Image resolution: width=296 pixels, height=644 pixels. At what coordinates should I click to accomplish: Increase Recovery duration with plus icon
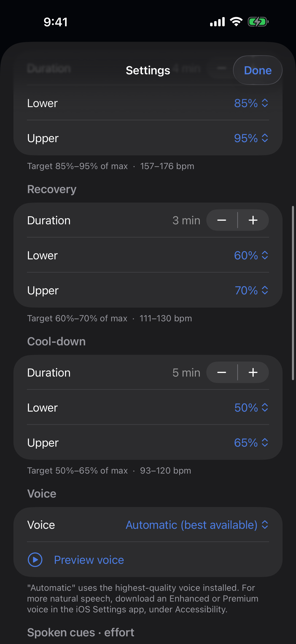pos(253,220)
